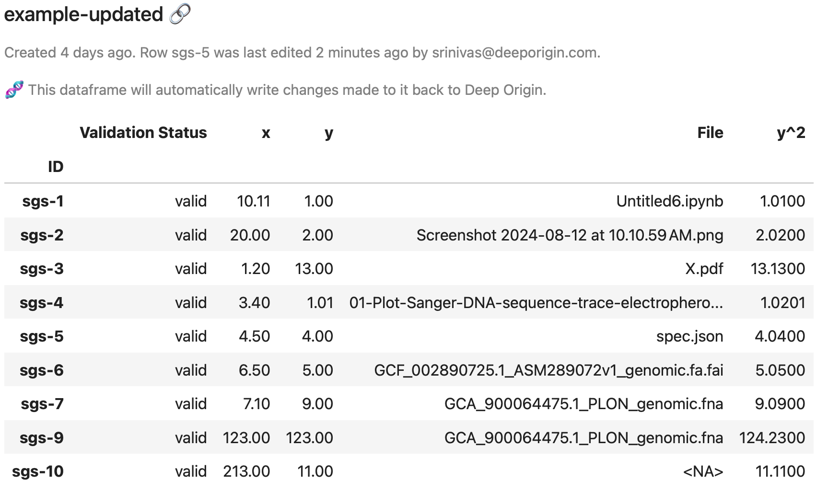Select row label sgs-6
Viewport: 840px width, 504px height.
pos(42,370)
